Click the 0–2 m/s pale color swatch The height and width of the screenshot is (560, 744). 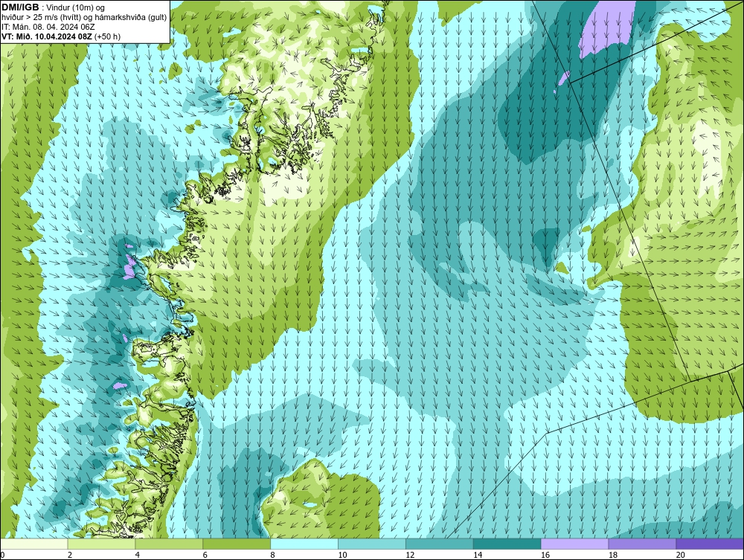[34, 544]
